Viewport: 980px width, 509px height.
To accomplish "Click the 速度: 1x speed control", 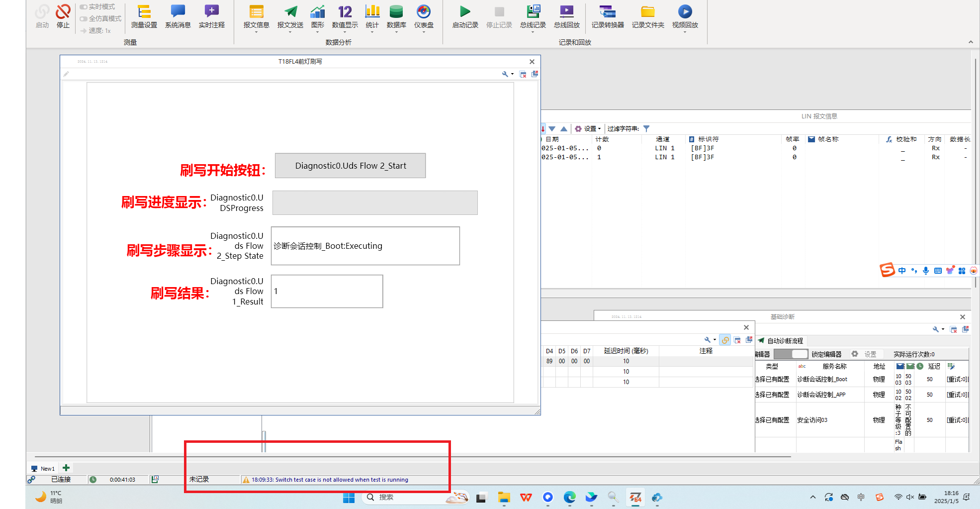I will click(95, 31).
